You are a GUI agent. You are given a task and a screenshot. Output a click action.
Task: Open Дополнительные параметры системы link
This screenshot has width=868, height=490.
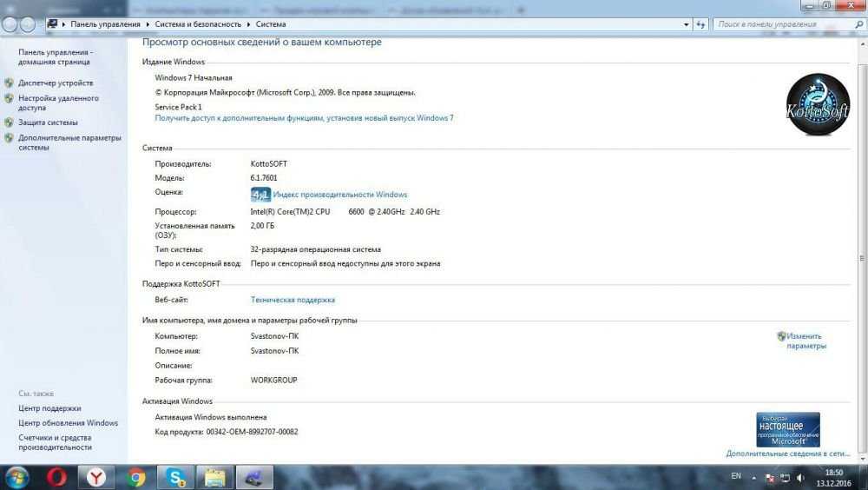tap(69, 142)
